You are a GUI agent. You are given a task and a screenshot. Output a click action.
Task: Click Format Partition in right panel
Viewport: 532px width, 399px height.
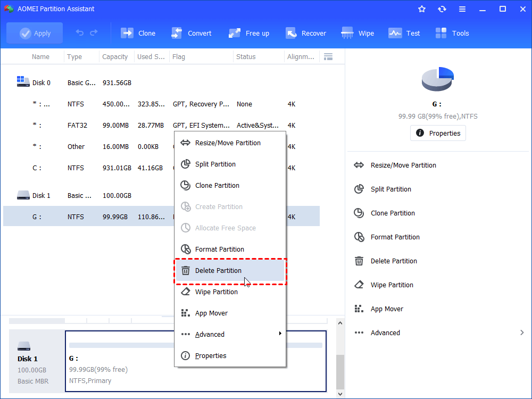(x=395, y=237)
